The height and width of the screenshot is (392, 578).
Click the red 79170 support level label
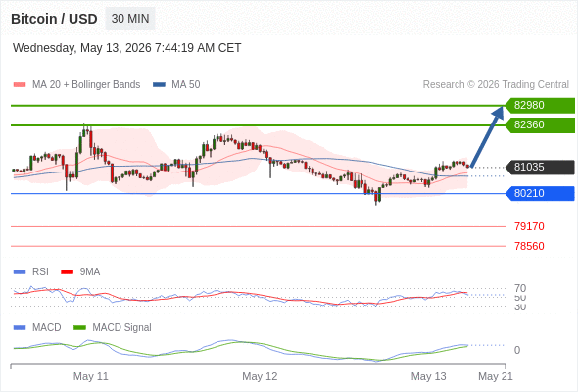point(529,226)
